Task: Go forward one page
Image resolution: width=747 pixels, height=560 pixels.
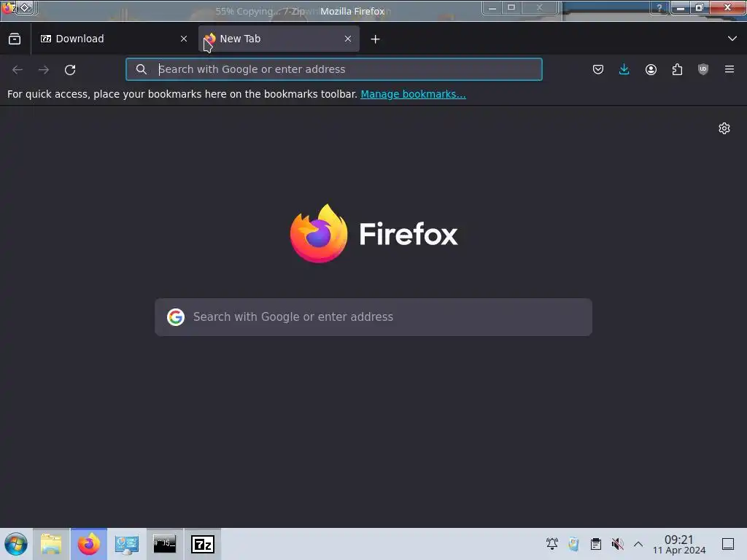Action: 44,69
